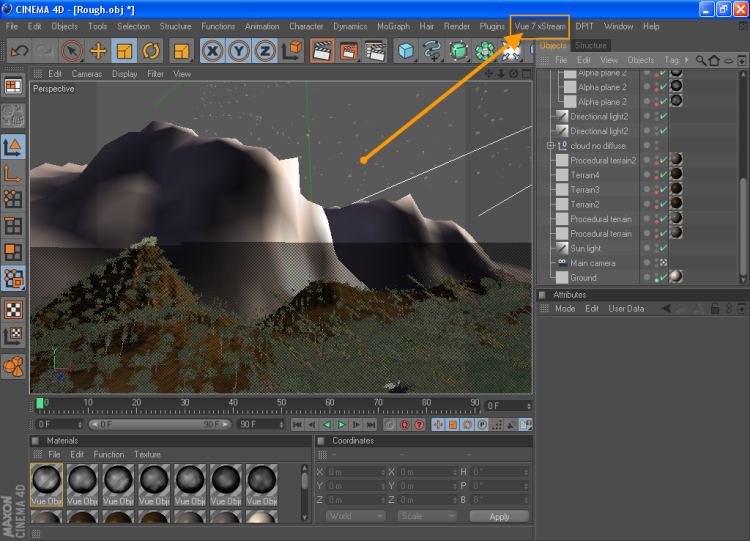Click the eye icon in object manager
This screenshot has width=750, height=541.
pyautogui.click(x=728, y=61)
